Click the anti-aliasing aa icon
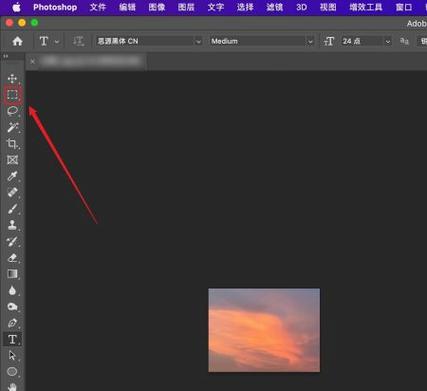The image size is (427, 391). tap(404, 41)
